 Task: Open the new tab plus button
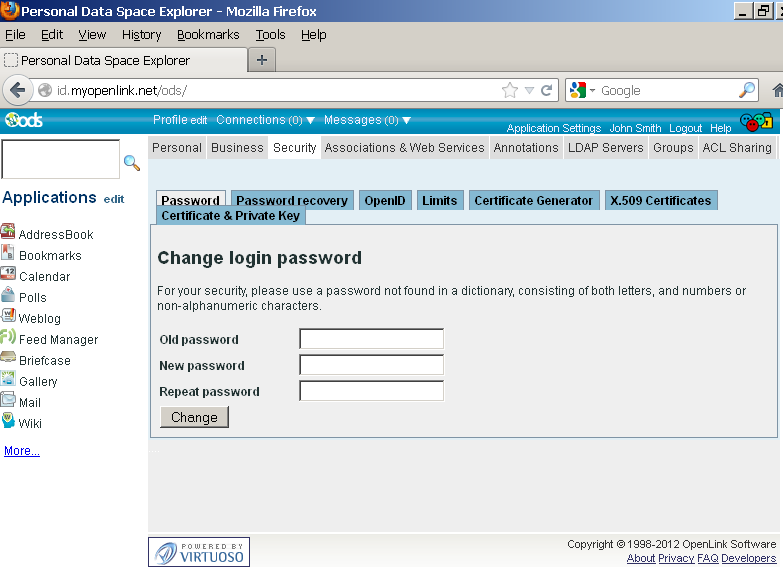click(262, 60)
